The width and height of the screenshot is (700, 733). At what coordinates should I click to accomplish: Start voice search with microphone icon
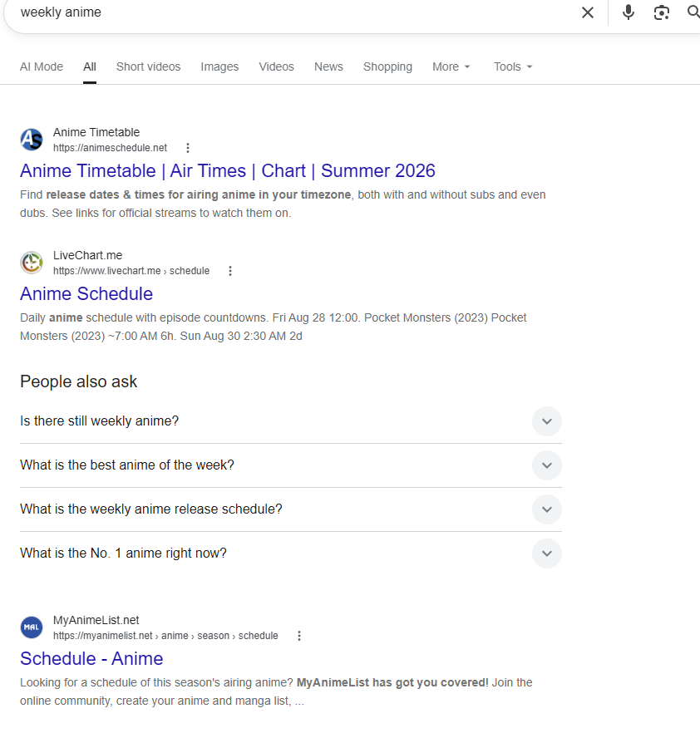[x=628, y=12]
